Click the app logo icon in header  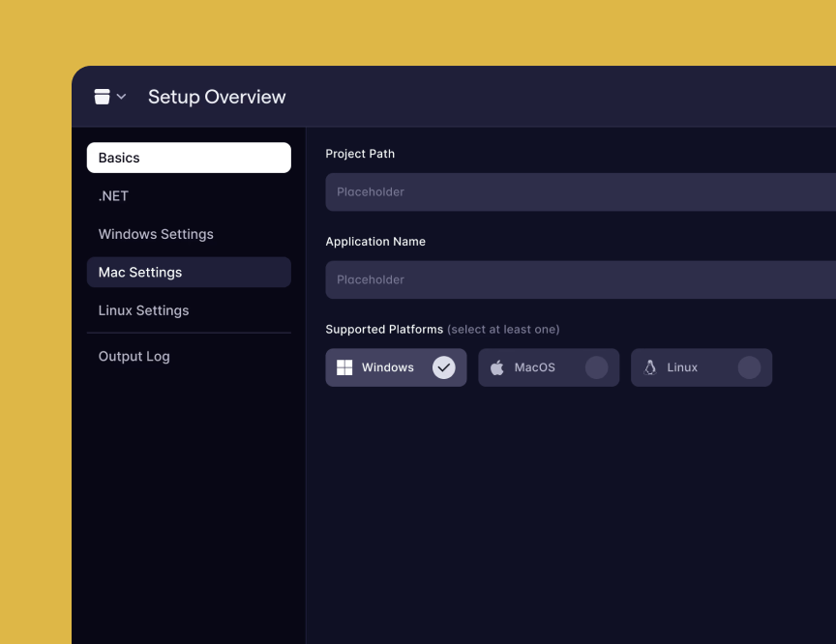[102, 97]
